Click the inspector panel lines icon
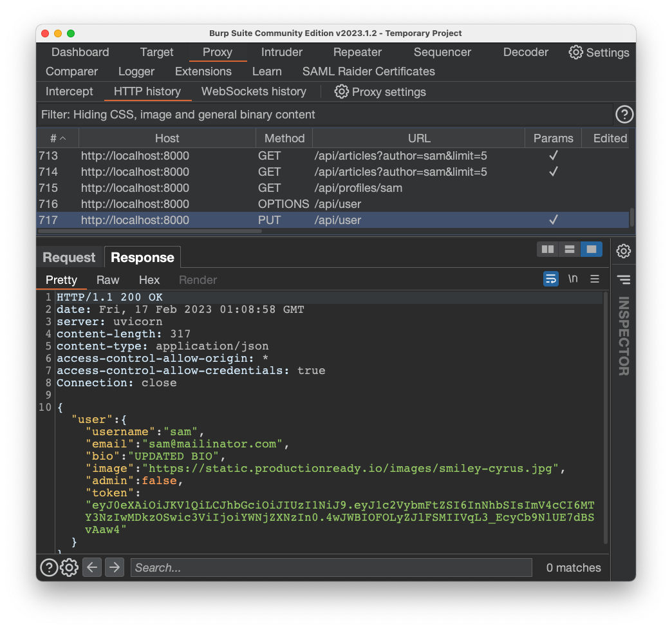 click(x=623, y=279)
